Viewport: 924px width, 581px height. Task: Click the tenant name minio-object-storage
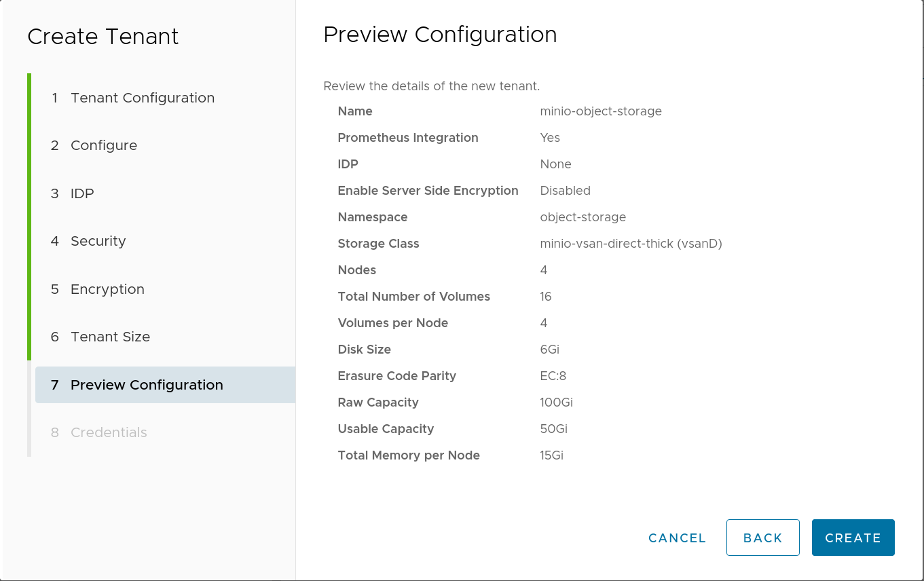(x=601, y=111)
